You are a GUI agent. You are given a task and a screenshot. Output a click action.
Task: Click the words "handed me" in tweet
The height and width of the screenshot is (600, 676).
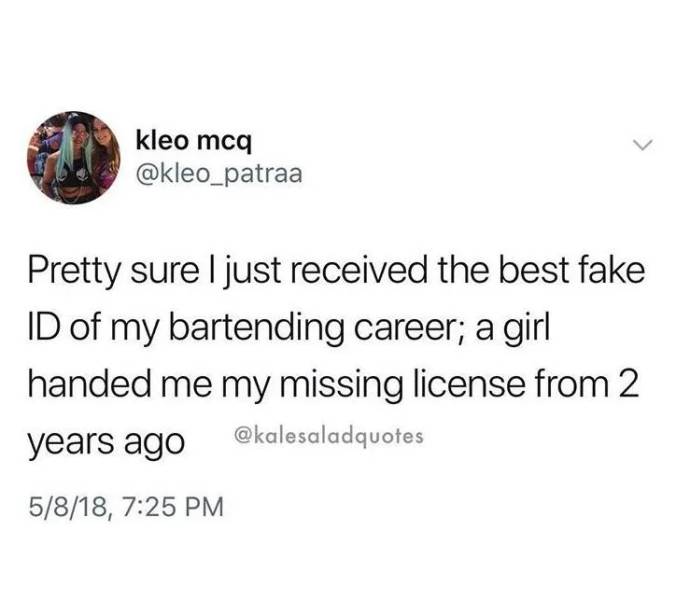[x=120, y=384]
